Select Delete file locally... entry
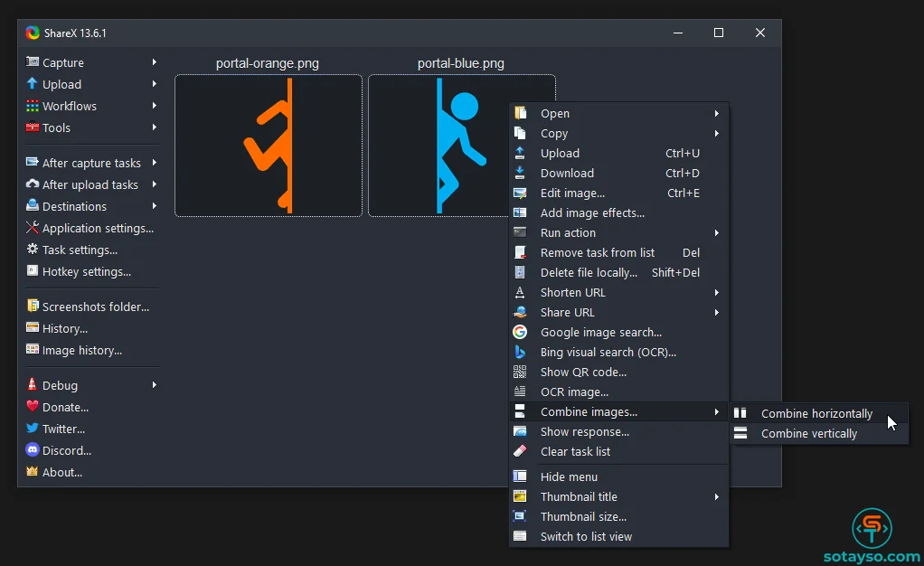The width and height of the screenshot is (924, 566). (618, 272)
